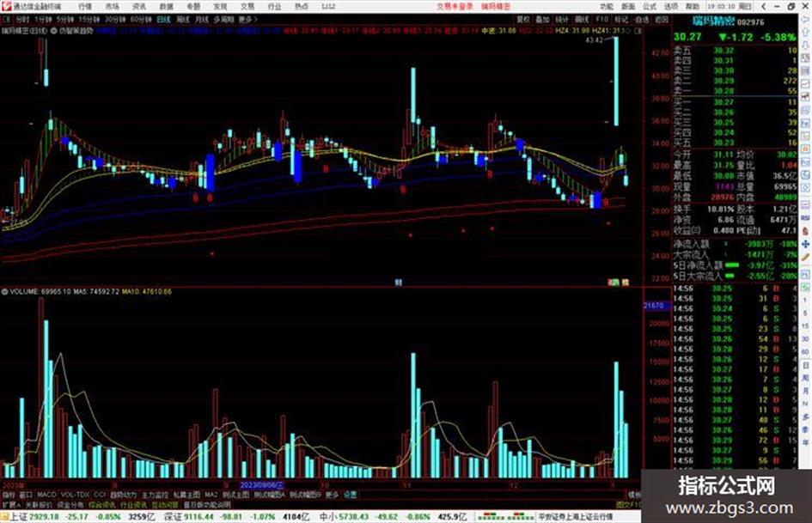The width and height of the screenshot is (812, 523).
Task: Click the 返回 button
Action: coord(662,20)
